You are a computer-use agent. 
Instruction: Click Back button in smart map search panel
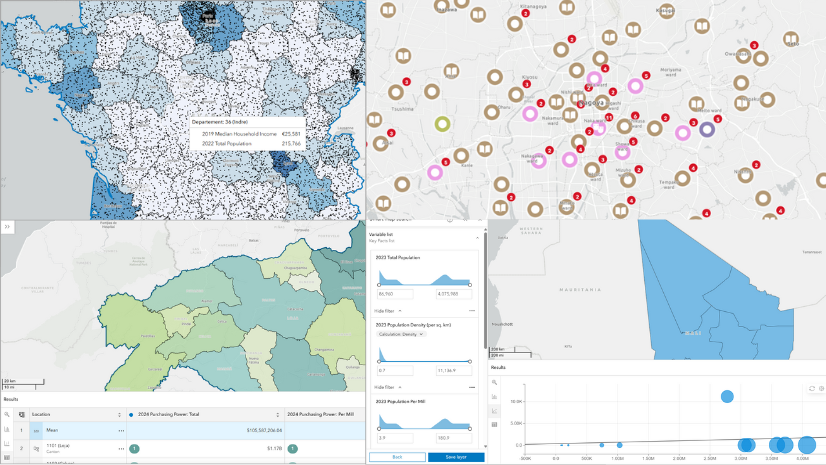click(x=397, y=457)
